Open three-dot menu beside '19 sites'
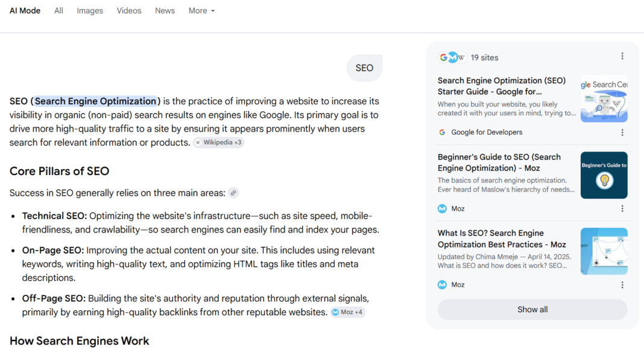Screen dimensions: 644x352 622,56
